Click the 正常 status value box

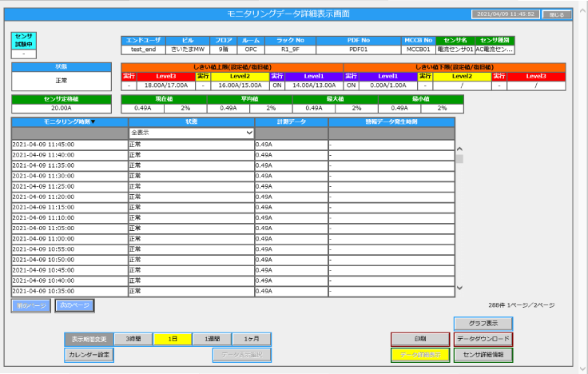tap(62, 81)
